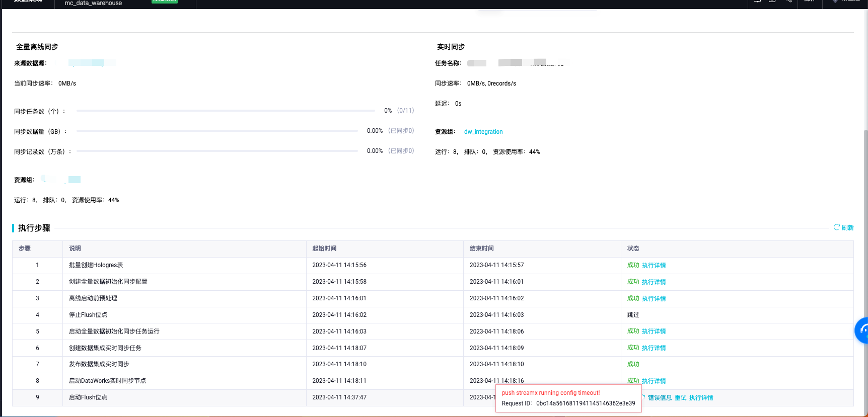Click the 延迟 0s value
This screenshot has height=417, width=868.
coord(458,104)
